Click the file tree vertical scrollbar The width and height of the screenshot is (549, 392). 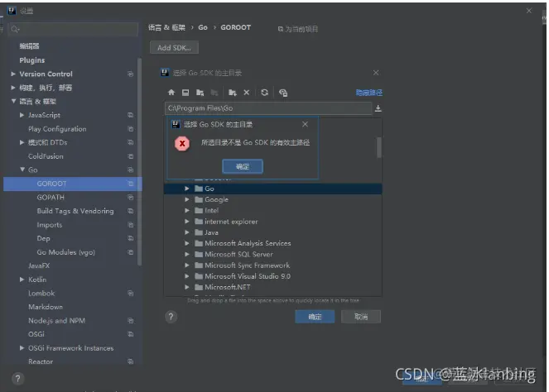click(379, 147)
